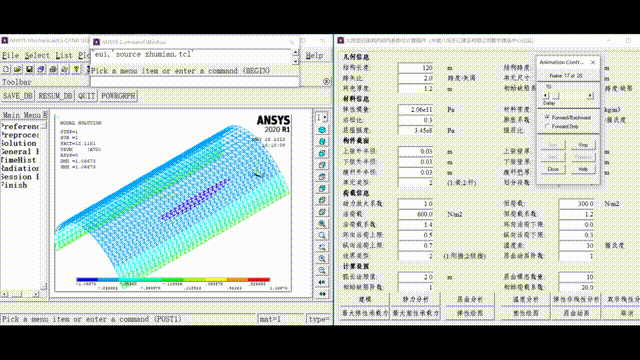Click the Delay slider right arrow

pyautogui.click(x=590, y=96)
